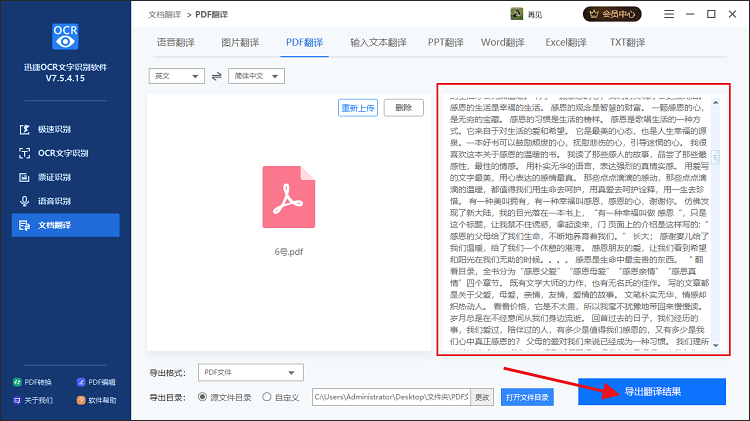750x421 pixels.
Task: Switch to Word翻译 tab
Action: click(503, 43)
